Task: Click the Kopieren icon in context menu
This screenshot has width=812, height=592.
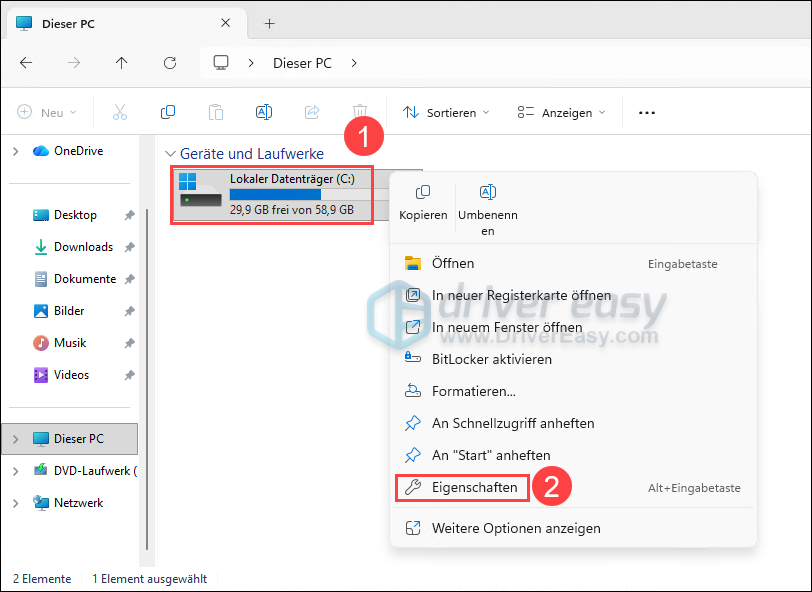Action: 423,193
